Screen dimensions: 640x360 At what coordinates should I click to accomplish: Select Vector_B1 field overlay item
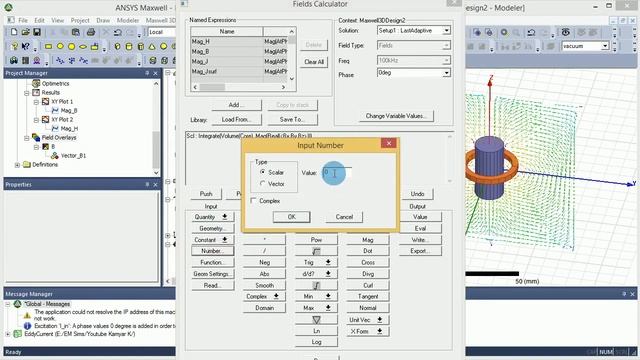[x=73, y=156]
